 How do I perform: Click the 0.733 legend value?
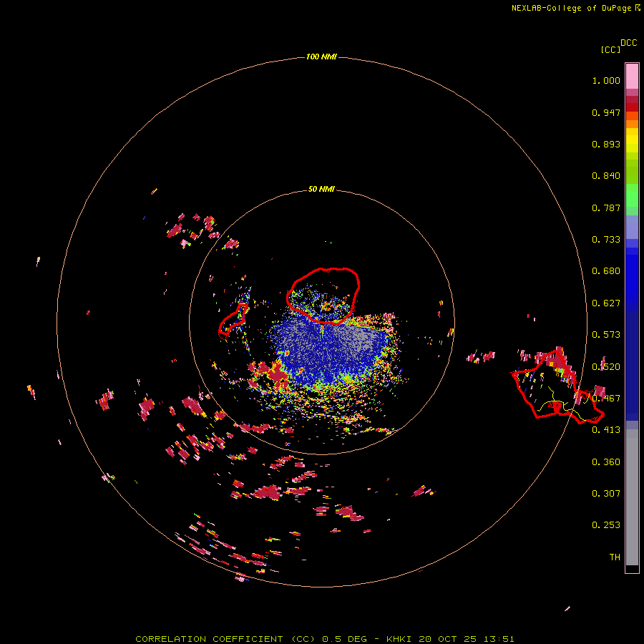coord(606,240)
